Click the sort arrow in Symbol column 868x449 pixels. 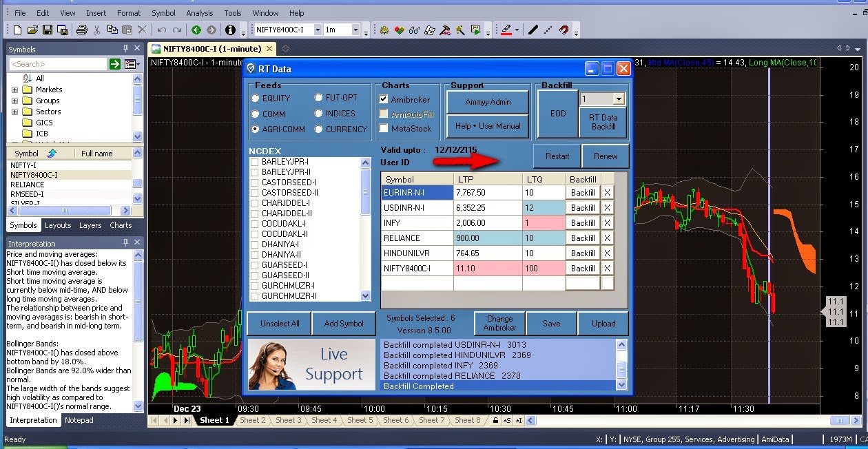51,153
